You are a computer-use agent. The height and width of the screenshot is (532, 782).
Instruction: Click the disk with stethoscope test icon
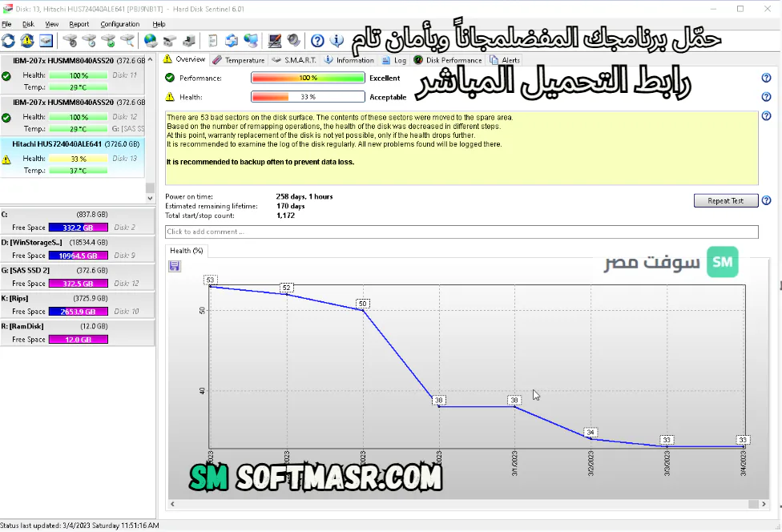71,41
